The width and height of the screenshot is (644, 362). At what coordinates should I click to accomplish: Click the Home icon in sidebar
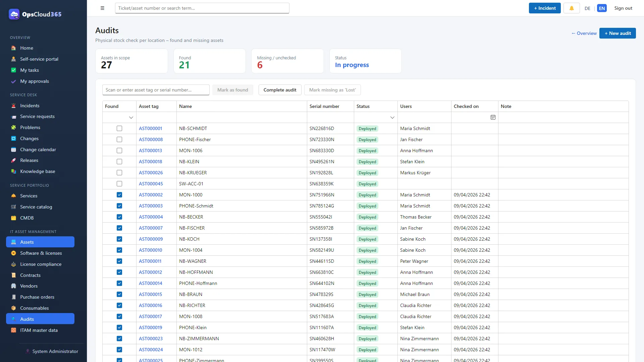pos(13,48)
